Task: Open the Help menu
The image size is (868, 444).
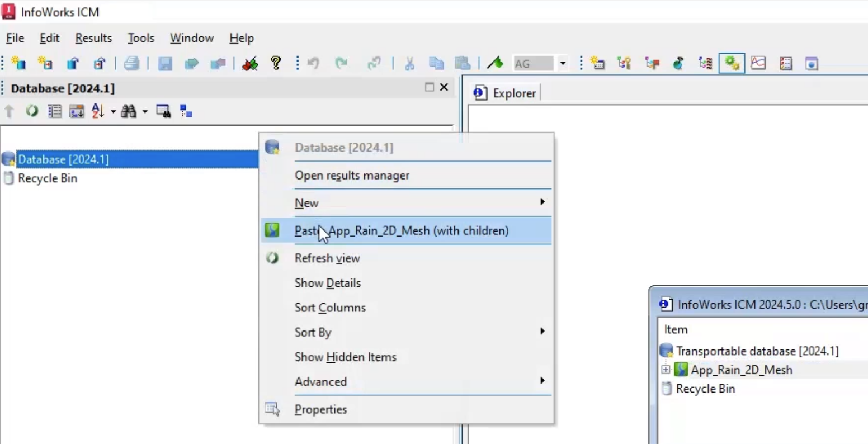Action: click(x=242, y=38)
